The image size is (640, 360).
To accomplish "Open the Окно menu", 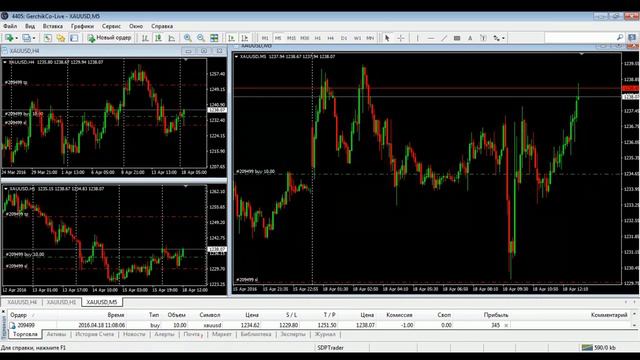I will [136, 26].
